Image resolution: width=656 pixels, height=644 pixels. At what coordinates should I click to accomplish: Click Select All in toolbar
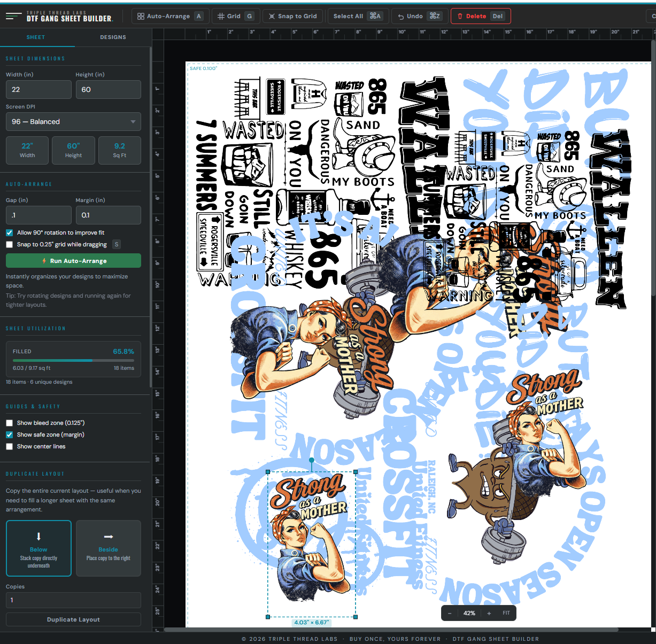pos(357,16)
